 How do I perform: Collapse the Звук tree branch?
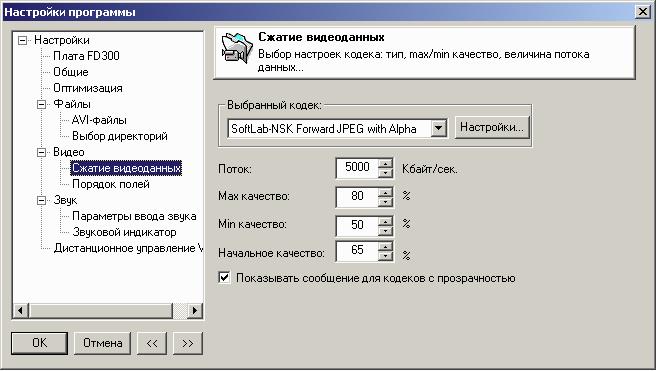coord(41,201)
